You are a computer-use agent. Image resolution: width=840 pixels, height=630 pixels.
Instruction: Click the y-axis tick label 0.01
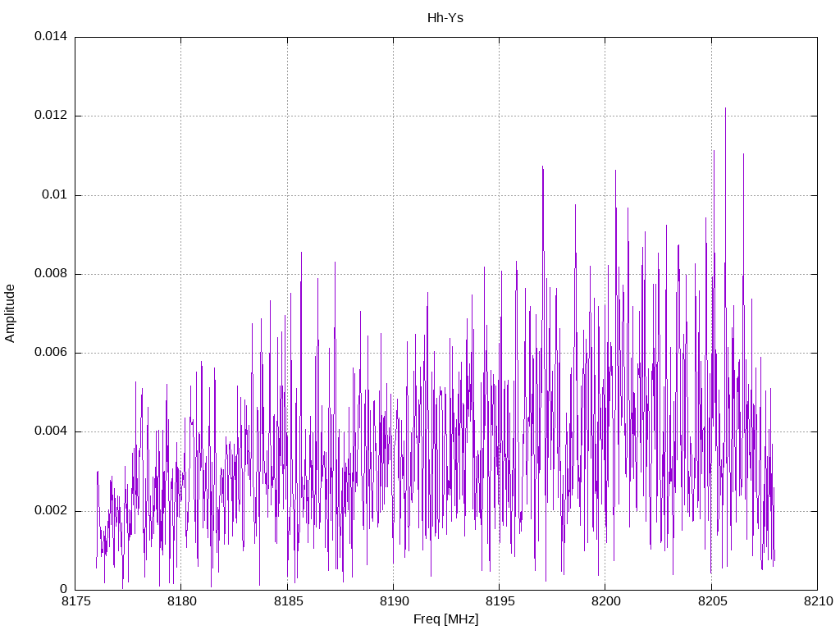click(55, 194)
